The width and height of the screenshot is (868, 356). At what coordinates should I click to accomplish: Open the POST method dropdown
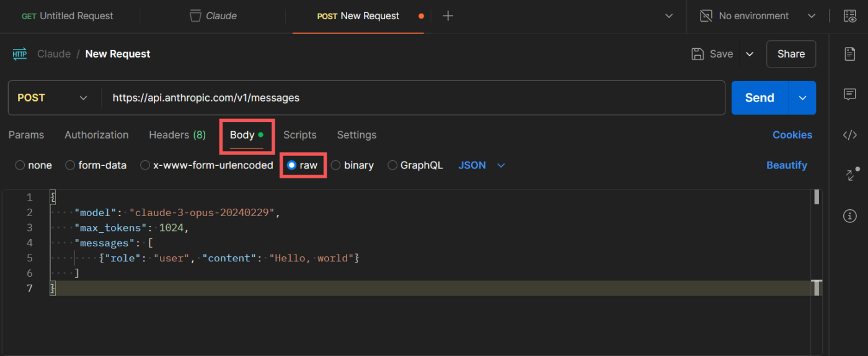tap(53, 98)
